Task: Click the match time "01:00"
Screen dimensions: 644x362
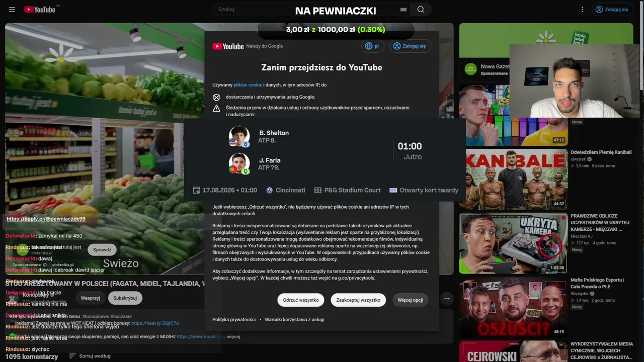Action: pos(410,146)
